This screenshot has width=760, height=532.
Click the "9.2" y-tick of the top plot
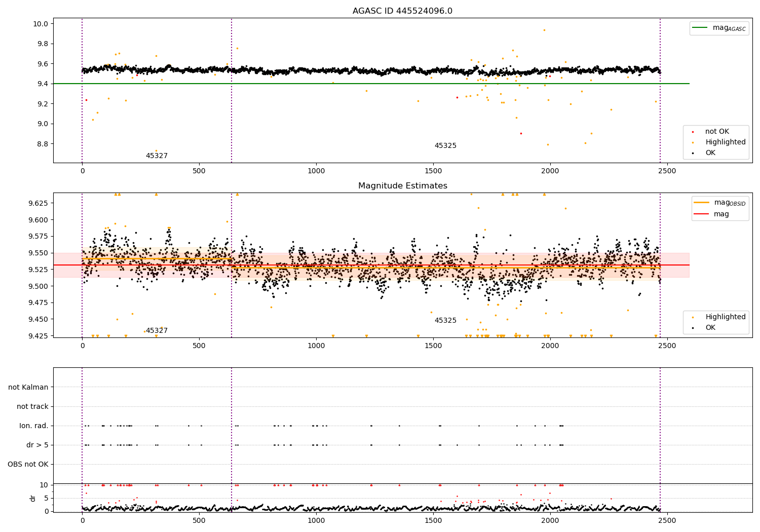[43, 104]
